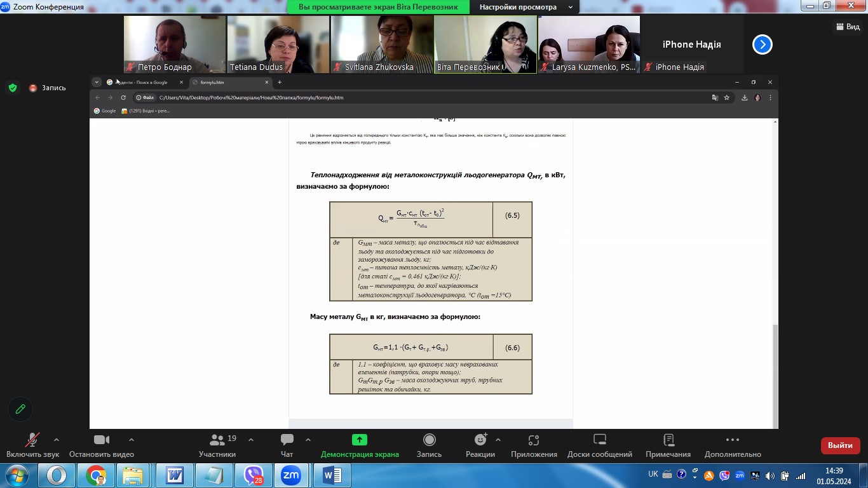Click the browser address bar URL
This screenshot has width=868, height=488.
coord(252,98)
